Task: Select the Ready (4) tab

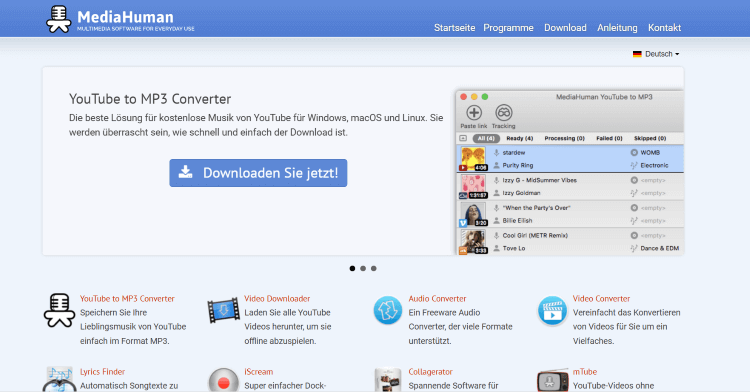Action: [x=519, y=138]
